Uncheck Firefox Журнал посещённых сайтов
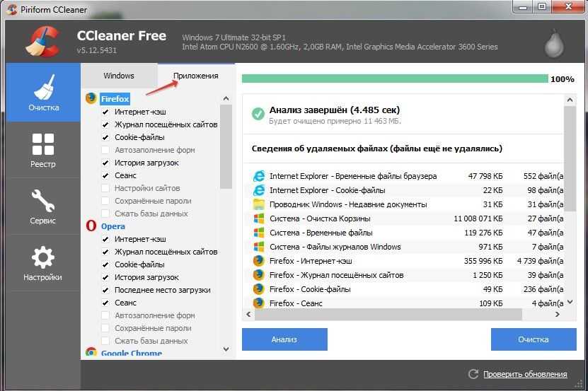 (x=105, y=124)
